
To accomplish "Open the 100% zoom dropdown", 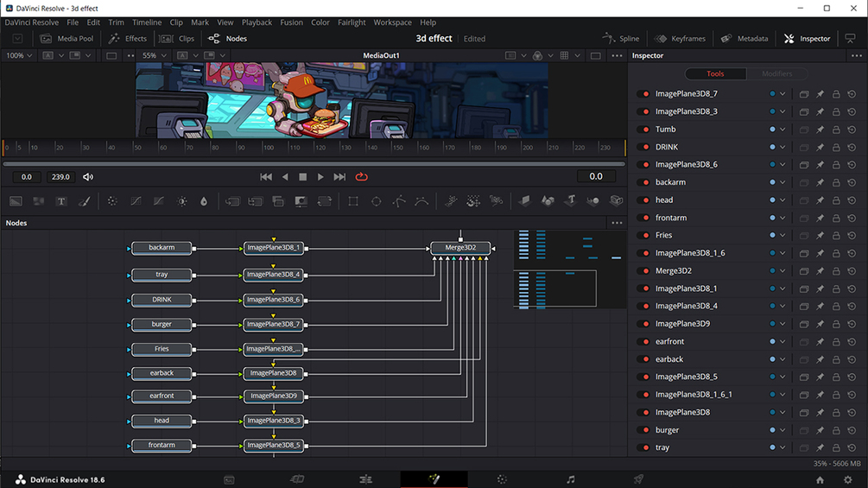I will click(x=19, y=55).
